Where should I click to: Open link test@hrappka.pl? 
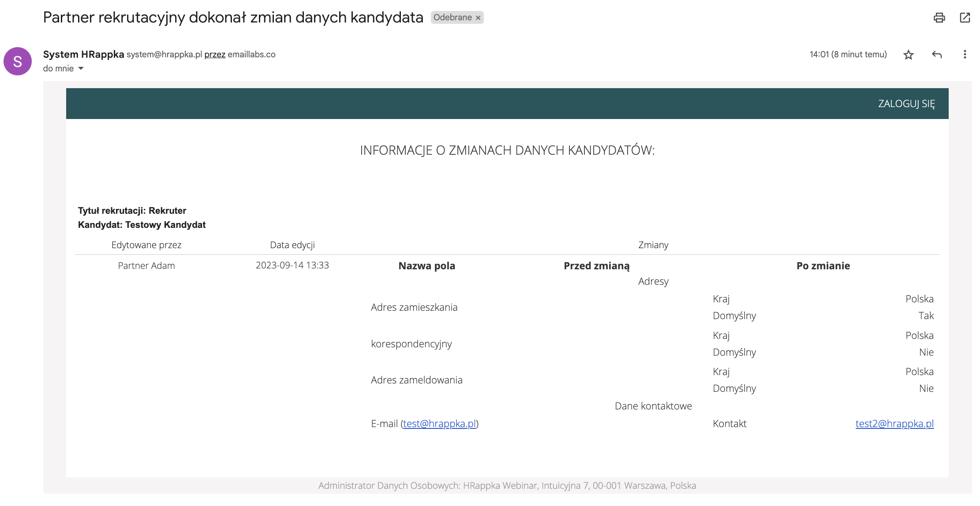440,424
